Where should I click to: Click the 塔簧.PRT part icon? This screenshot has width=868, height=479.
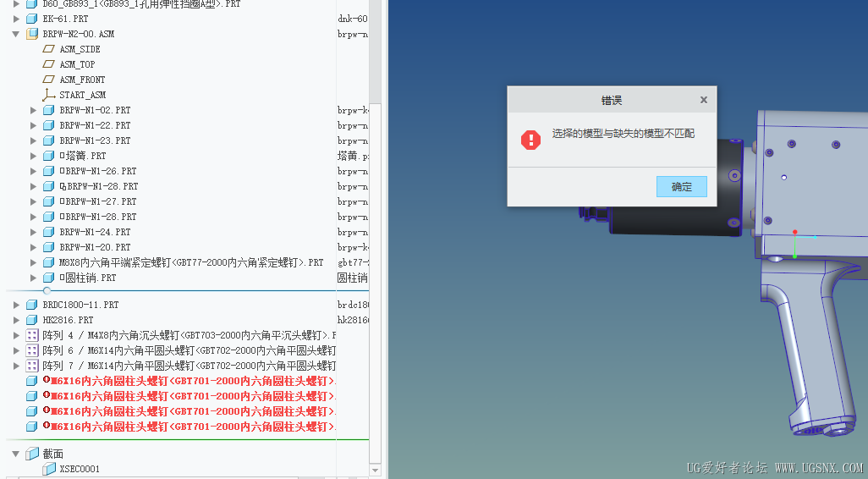(49, 157)
